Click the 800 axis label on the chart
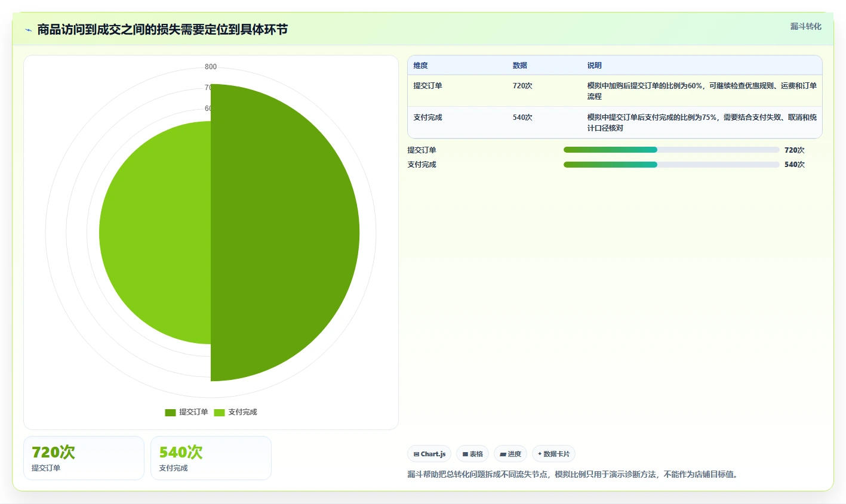Screen dimensions: 846x504 point(211,67)
